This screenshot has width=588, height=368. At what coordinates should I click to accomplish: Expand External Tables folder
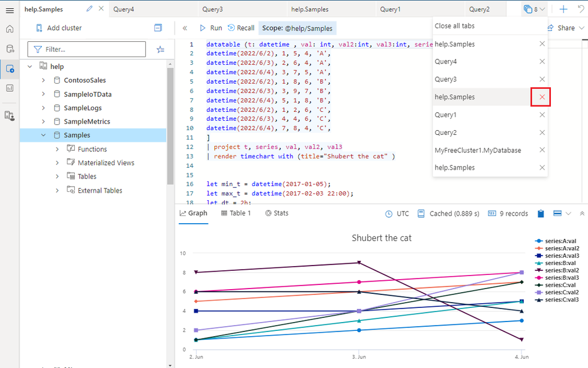[x=57, y=191]
